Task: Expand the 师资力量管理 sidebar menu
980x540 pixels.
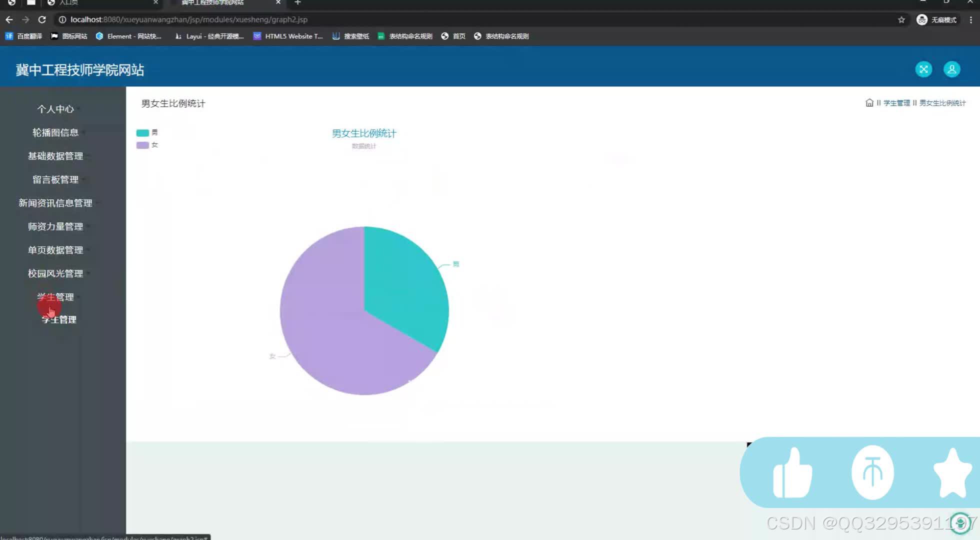Action: [55, 226]
